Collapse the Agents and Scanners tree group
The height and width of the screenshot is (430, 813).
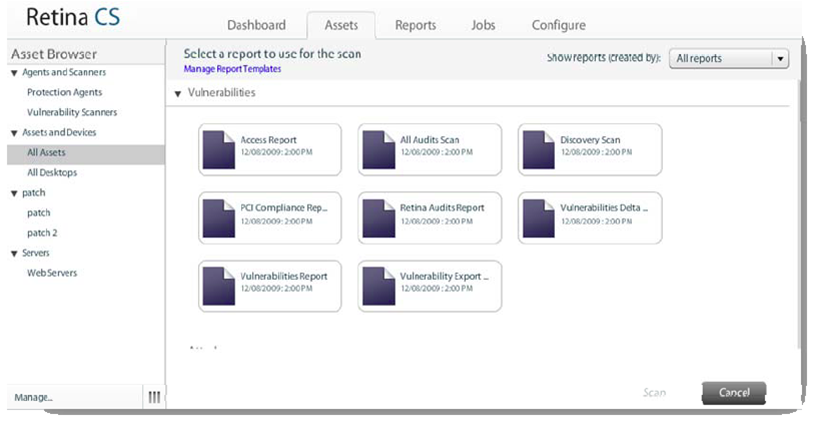pyautogui.click(x=15, y=73)
